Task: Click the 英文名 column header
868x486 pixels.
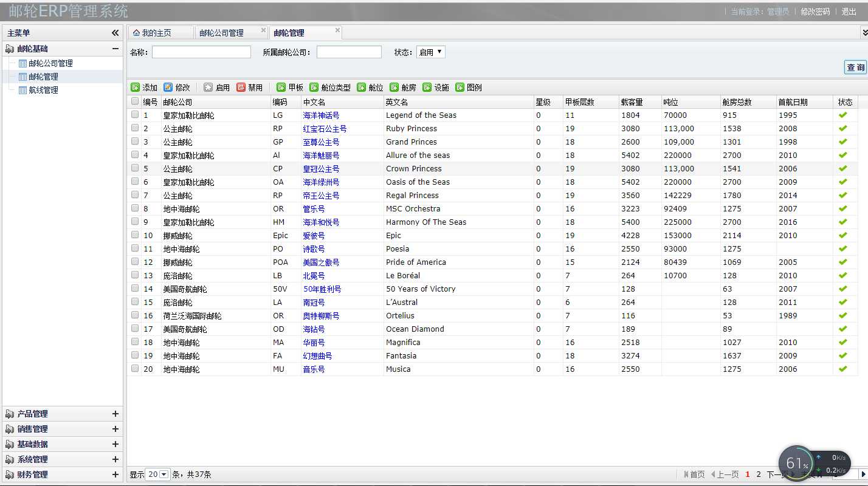Action: point(458,102)
